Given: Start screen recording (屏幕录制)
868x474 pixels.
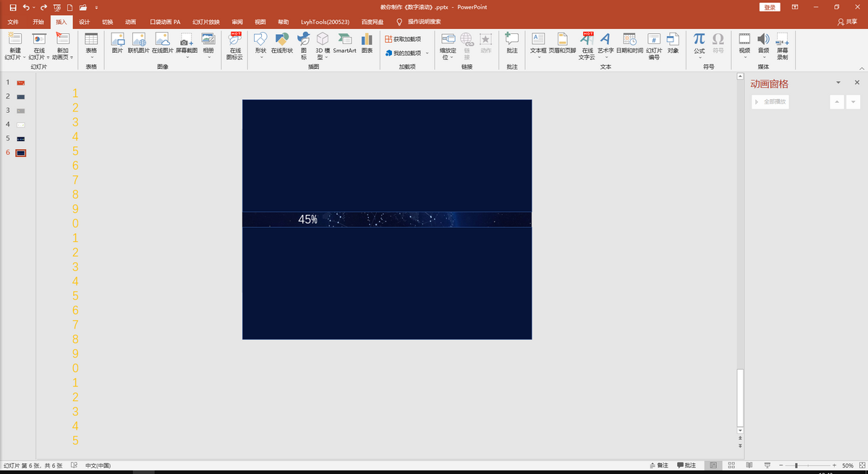Looking at the screenshot, I should 782,46.
